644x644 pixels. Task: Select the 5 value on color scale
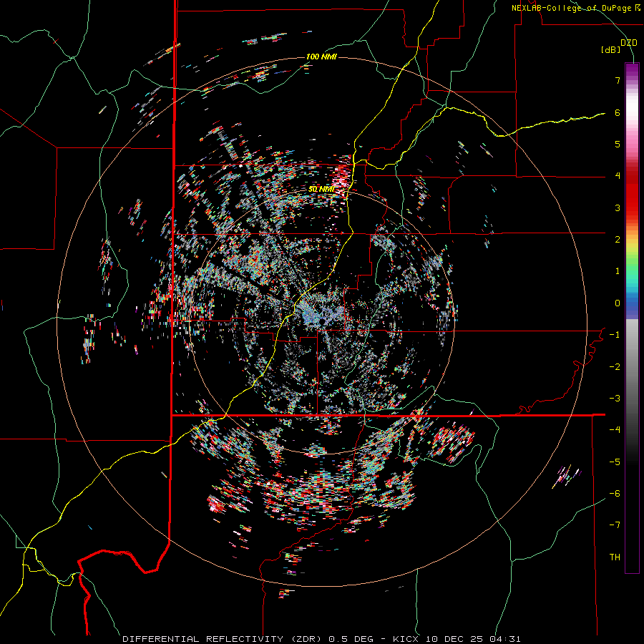pos(618,144)
